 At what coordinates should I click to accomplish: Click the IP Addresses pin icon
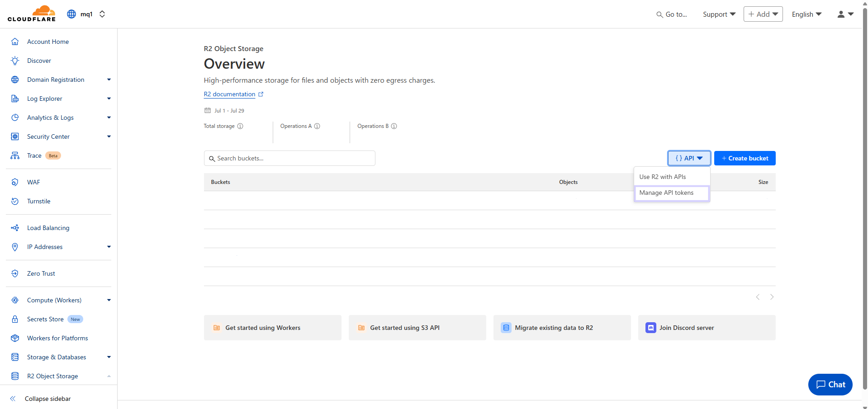pos(15,247)
